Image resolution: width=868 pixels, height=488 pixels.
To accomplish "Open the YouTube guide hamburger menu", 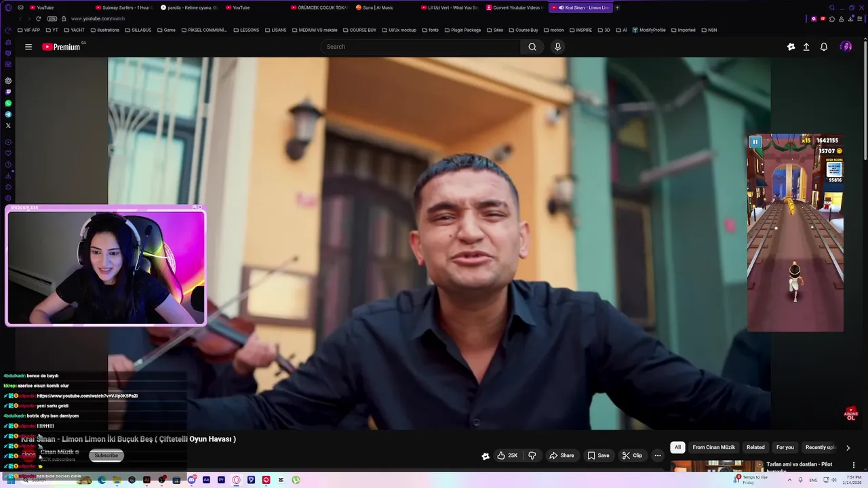I will click(x=28, y=47).
